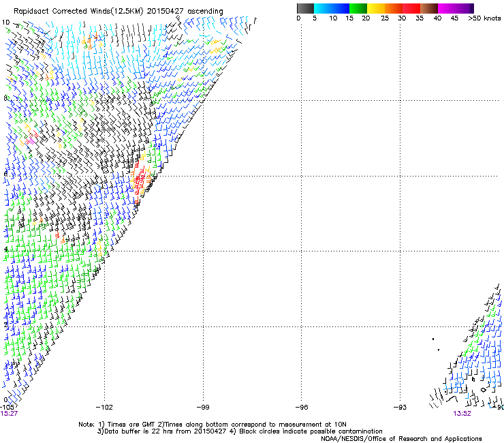Image resolution: width=504 pixels, height=443 pixels.
Task: Click the longitude label '-102'
Action: click(x=104, y=408)
